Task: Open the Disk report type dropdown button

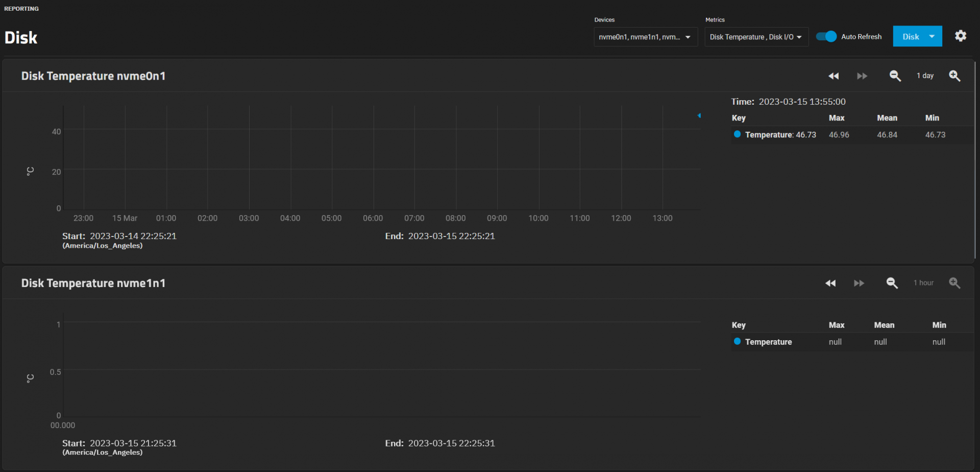Action: (x=917, y=36)
